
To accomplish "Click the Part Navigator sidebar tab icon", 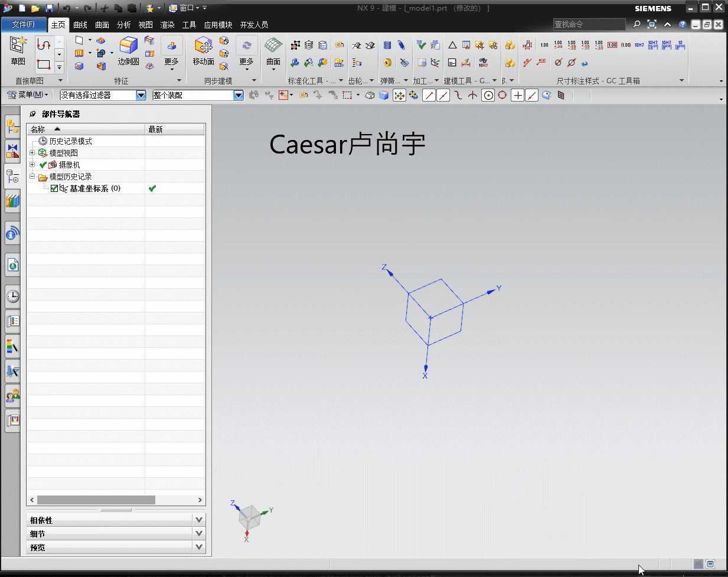I will coord(12,175).
